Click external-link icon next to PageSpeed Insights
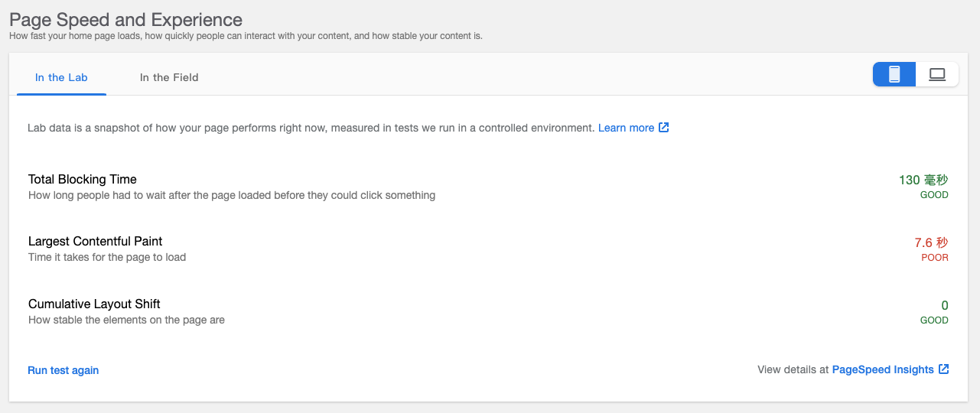Image resolution: width=980 pixels, height=413 pixels. [x=944, y=369]
